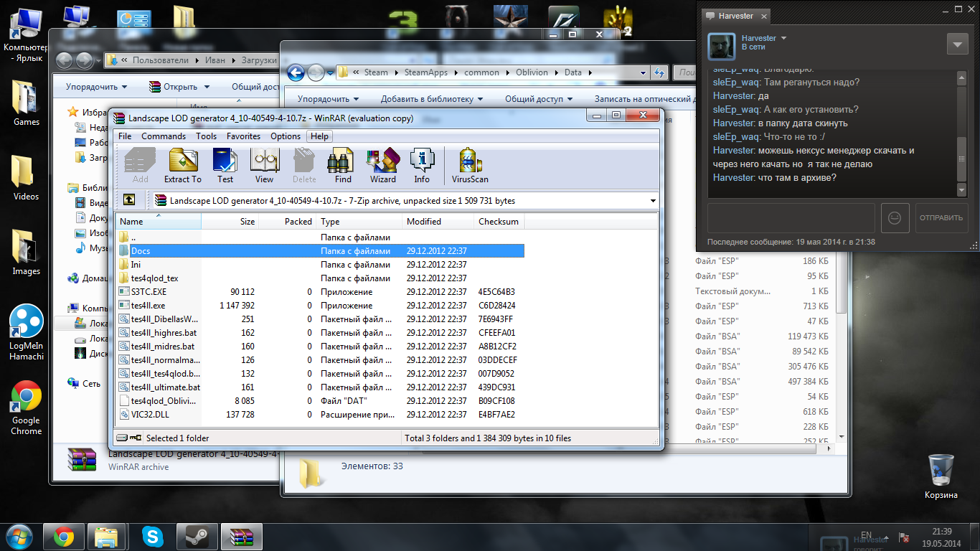980x551 pixels.
Task: Open Skype from the taskbar
Action: 152,537
